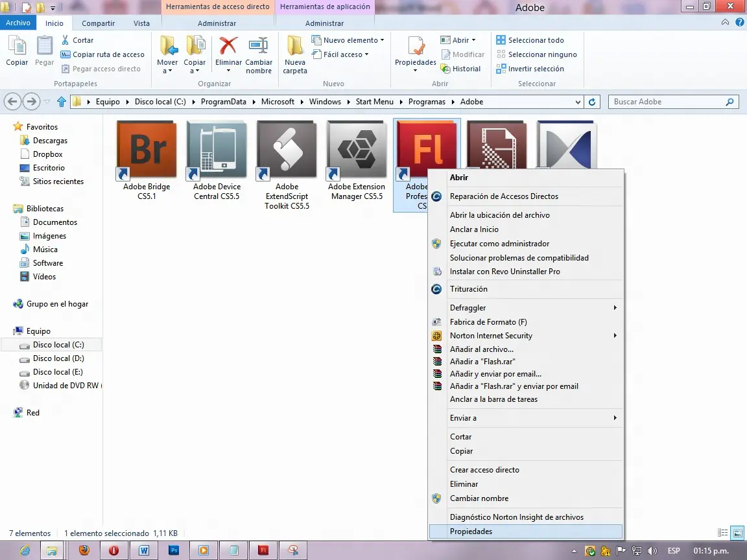Open the Archivo menu tab
Image resolution: width=747 pixels, height=560 pixels.
pyautogui.click(x=18, y=23)
